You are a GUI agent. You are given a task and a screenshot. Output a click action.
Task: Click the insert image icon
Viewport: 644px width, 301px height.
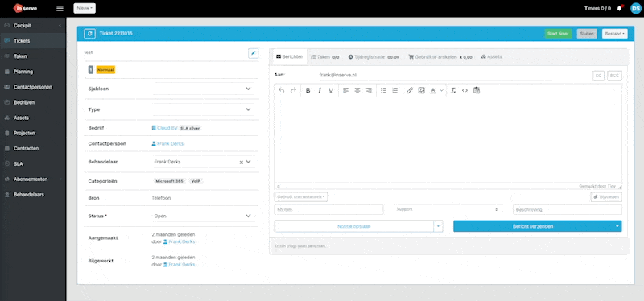[421, 90]
